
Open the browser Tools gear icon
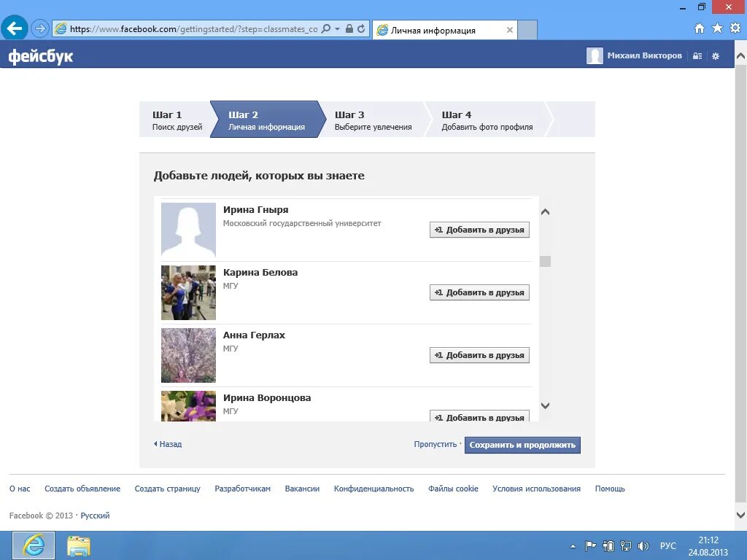tap(735, 27)
